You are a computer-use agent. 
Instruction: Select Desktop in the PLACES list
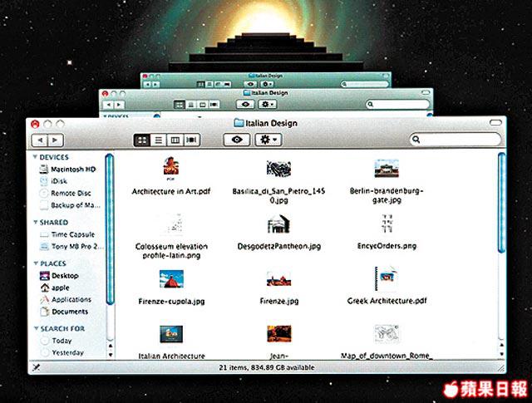pos(64,275)
